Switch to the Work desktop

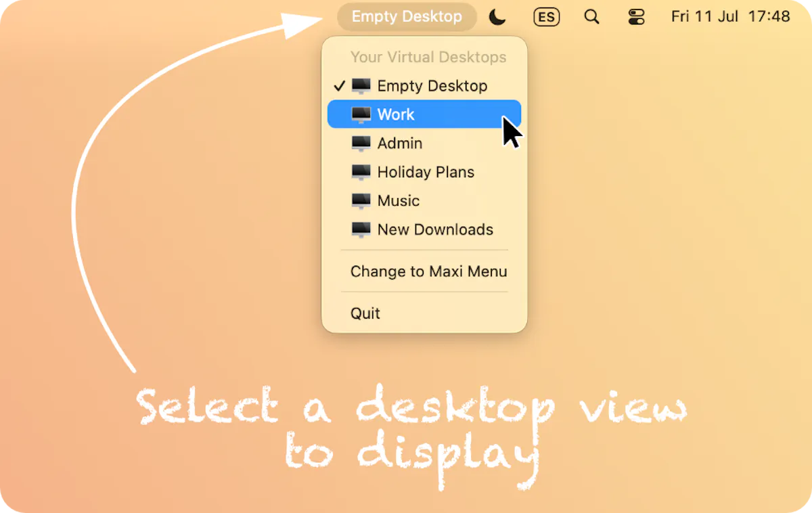(424, 114)
